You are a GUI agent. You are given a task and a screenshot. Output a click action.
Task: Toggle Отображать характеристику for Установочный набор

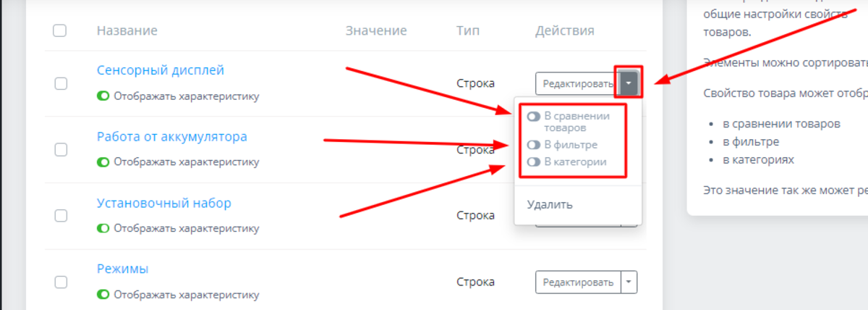[103, 228]
